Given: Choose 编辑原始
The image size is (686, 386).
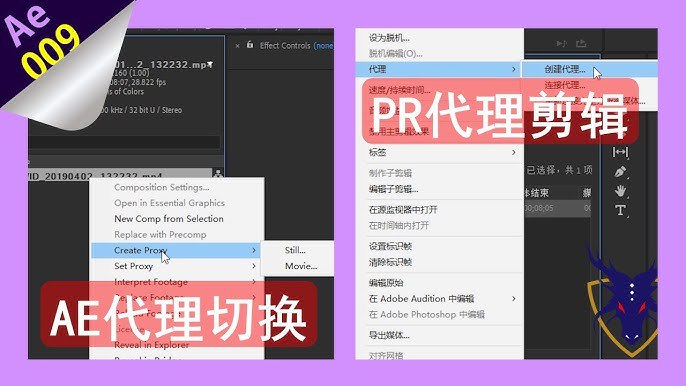Looking at the screenshot, I should point(386,283).
